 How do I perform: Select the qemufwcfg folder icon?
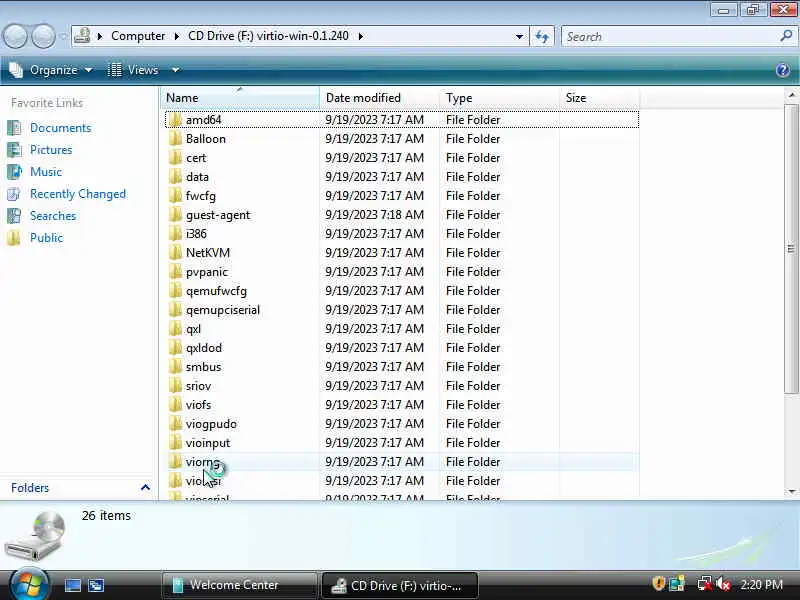[175, 291]
